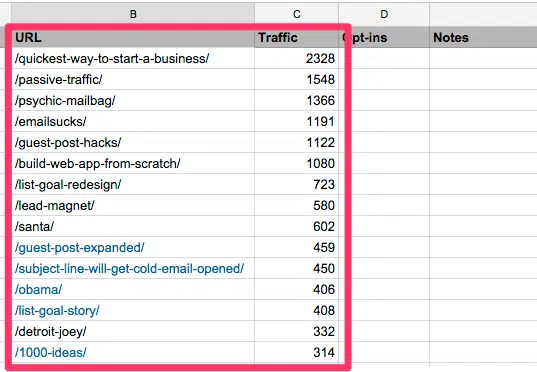537x372 pixels.
Task: Select empty Notes cell for /obama/ row
Action: [483, 289]
